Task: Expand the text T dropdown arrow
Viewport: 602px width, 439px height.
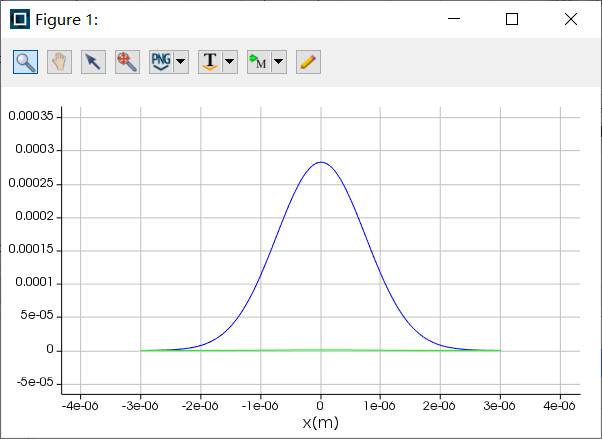Action: tap(230, 62)
